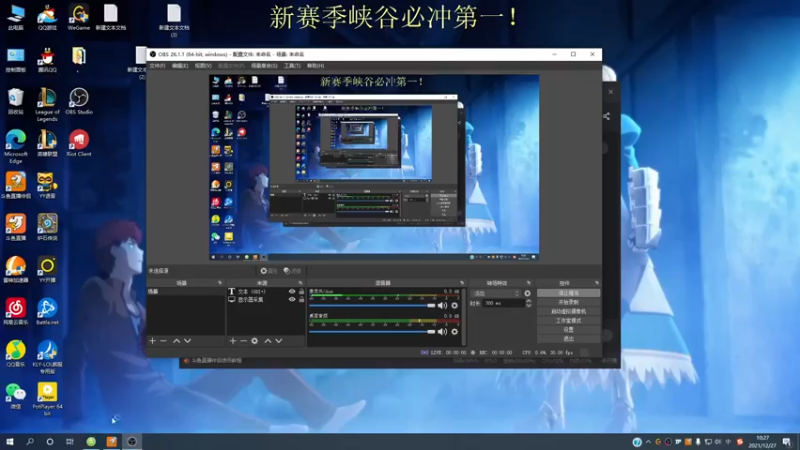Click 设置 settings button in Controls
The width and height of the screenshot is (800, 450).
(x=568, y=330)
